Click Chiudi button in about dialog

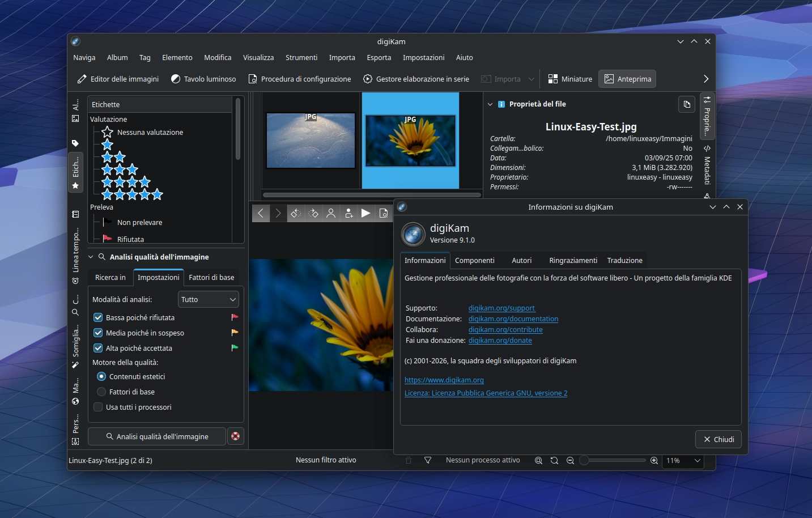(719, 439)
